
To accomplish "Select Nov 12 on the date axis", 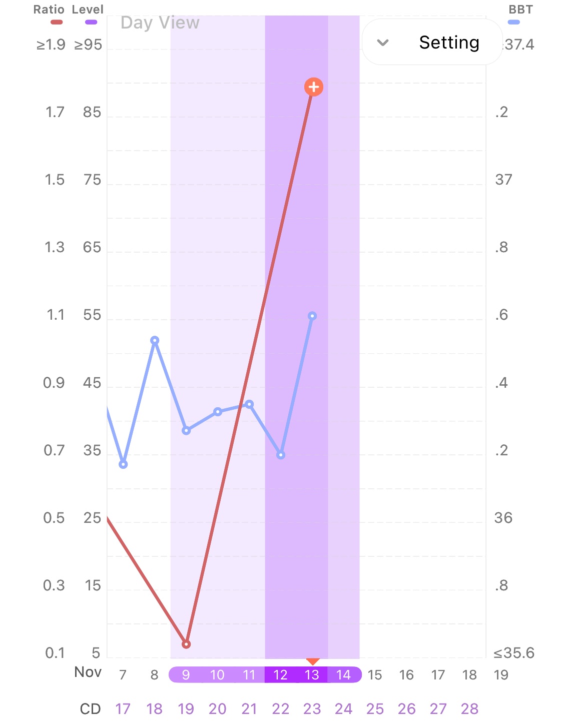I will (280, 675).
